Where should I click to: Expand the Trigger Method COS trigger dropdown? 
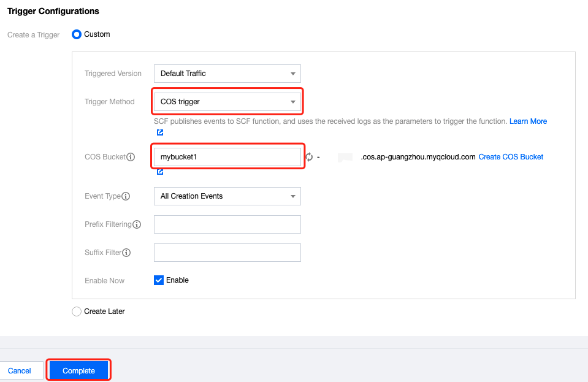pyautogui.click(x=227, y=102)
